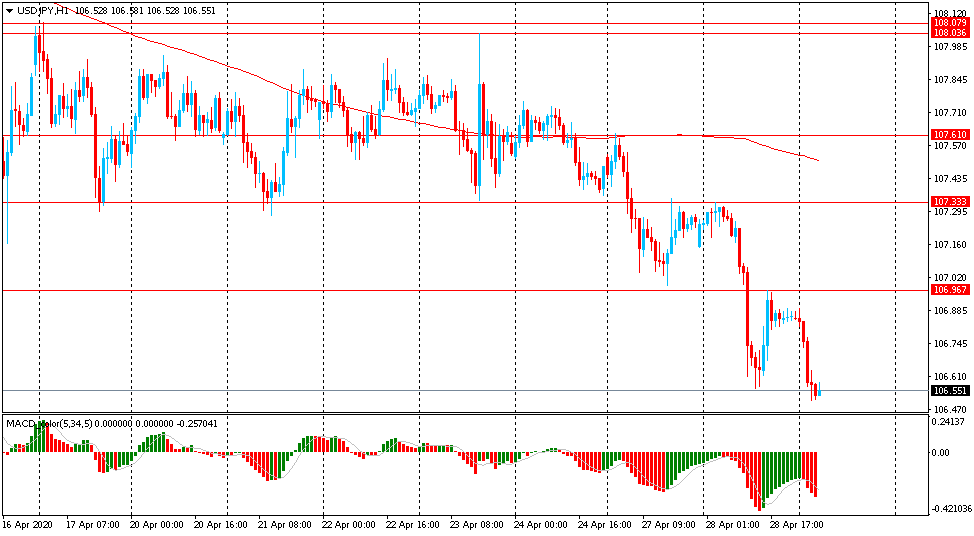Click the 24 Apr 16:00 time label
The image size is (974, 536).
[x=604, y=525]
